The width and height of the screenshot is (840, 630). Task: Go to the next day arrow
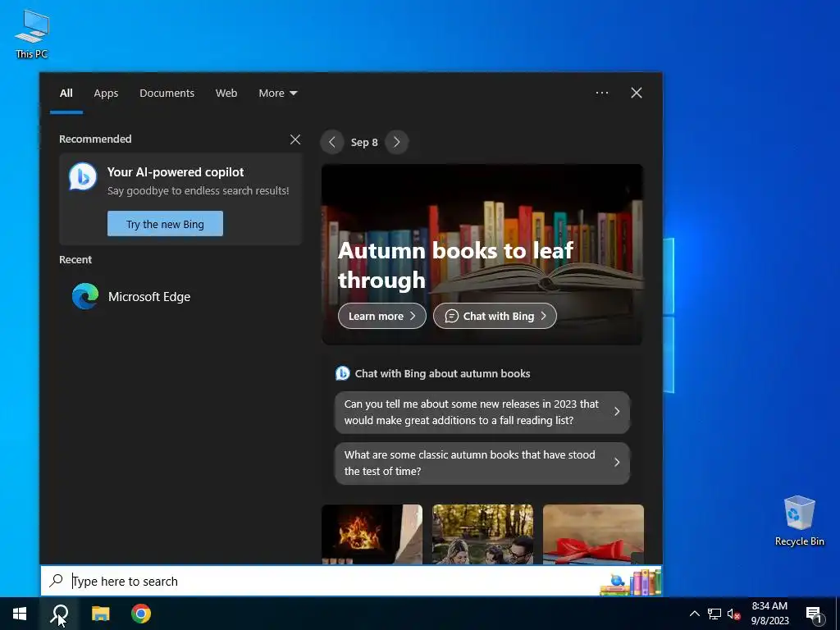tap(396, 142)
